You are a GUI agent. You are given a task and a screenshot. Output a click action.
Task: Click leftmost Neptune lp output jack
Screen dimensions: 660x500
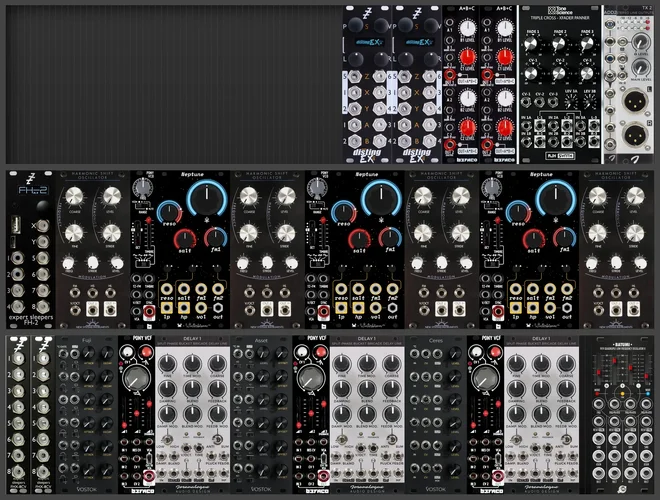167,307
